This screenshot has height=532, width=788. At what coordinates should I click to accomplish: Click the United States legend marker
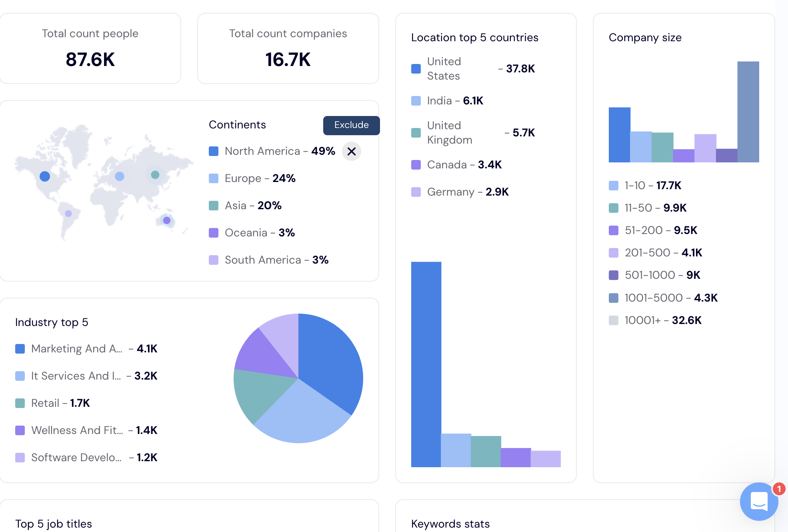(x=416, y=68)
